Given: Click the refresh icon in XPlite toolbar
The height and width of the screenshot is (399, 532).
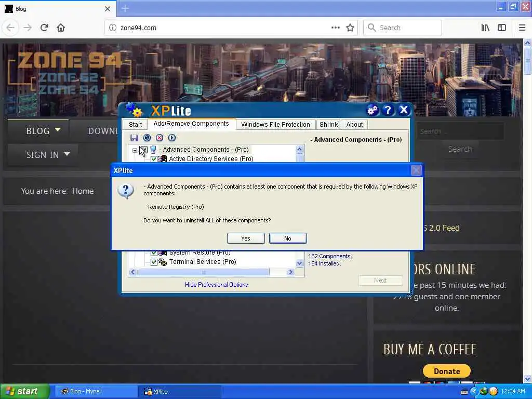Looking at the screenshot, I should pyautogui.click(x=147, y=138).
